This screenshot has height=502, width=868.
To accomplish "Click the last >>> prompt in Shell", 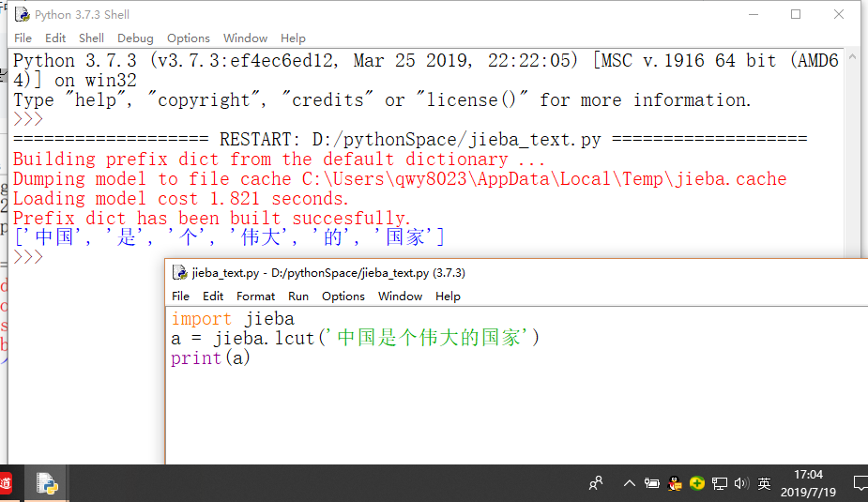I will point(28,257).
